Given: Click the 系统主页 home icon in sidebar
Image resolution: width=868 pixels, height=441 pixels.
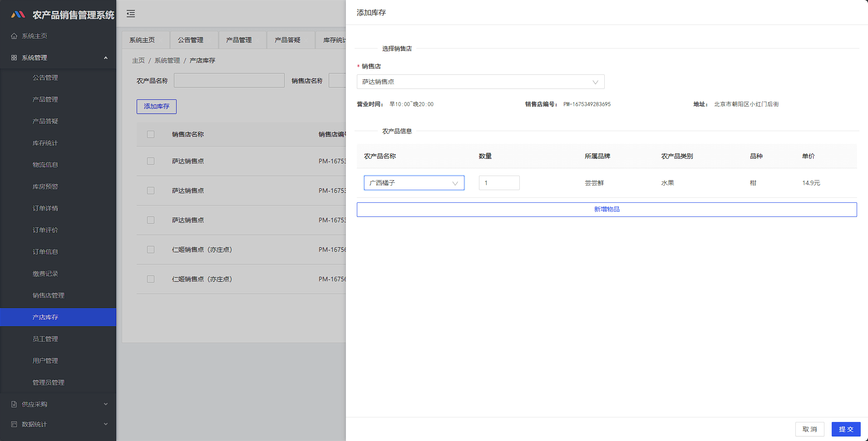Looking at the screenshot, I should (x=14, y=36).
